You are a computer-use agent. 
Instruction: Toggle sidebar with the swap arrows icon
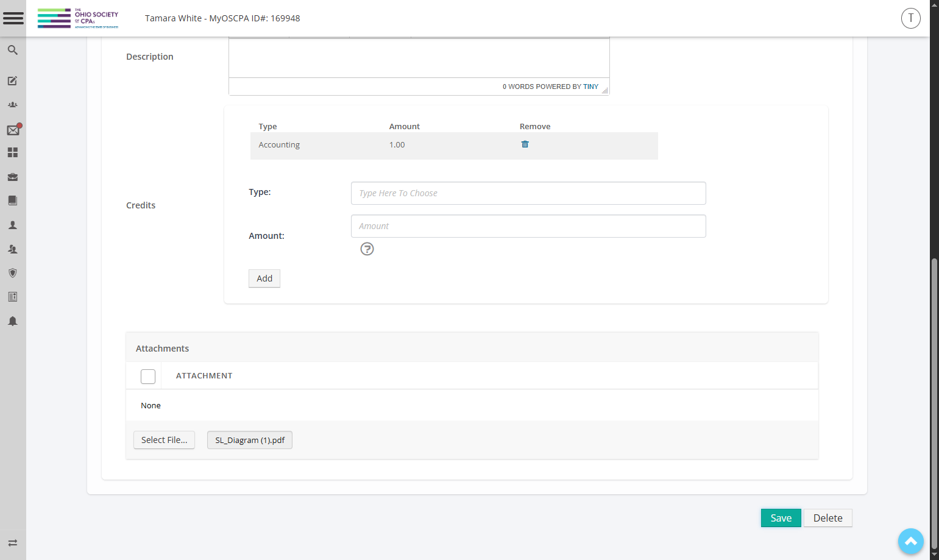[12, 543]
